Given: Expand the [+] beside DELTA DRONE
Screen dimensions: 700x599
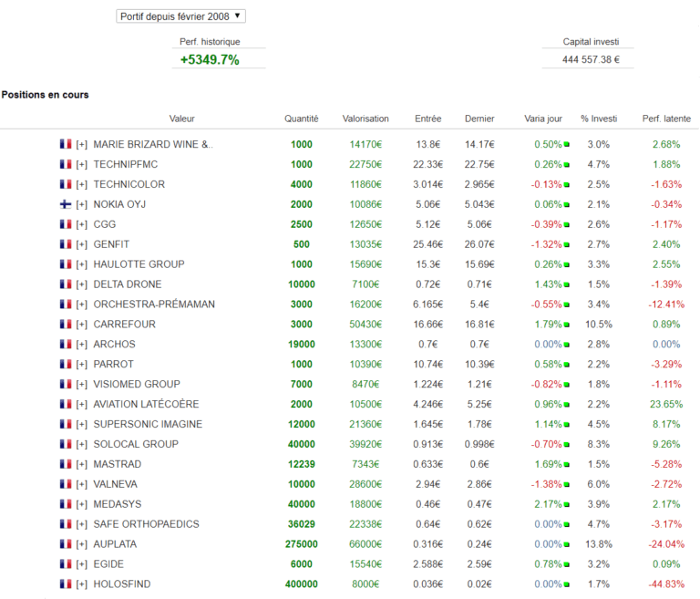Looking at the screenshot, I should (82, 284).
